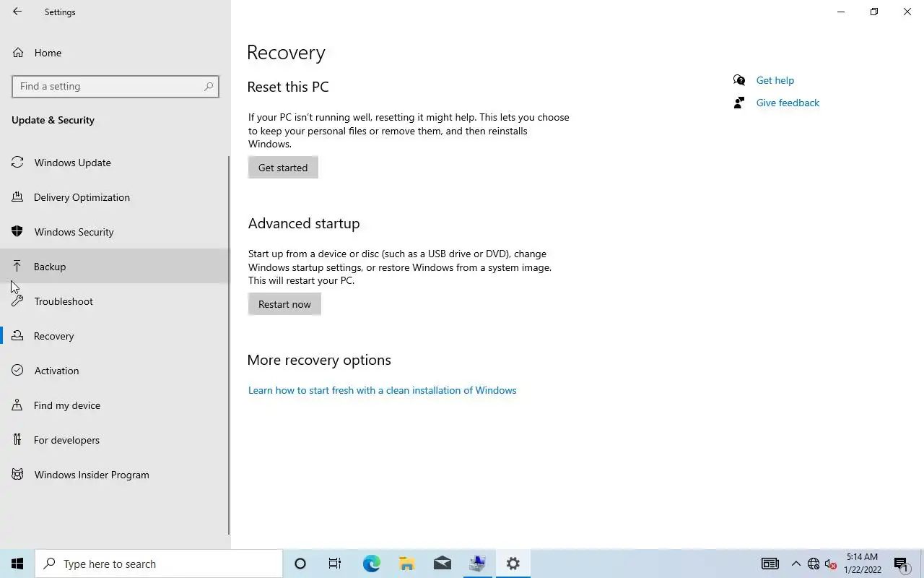Click the Find my device icon

(17, 405)
